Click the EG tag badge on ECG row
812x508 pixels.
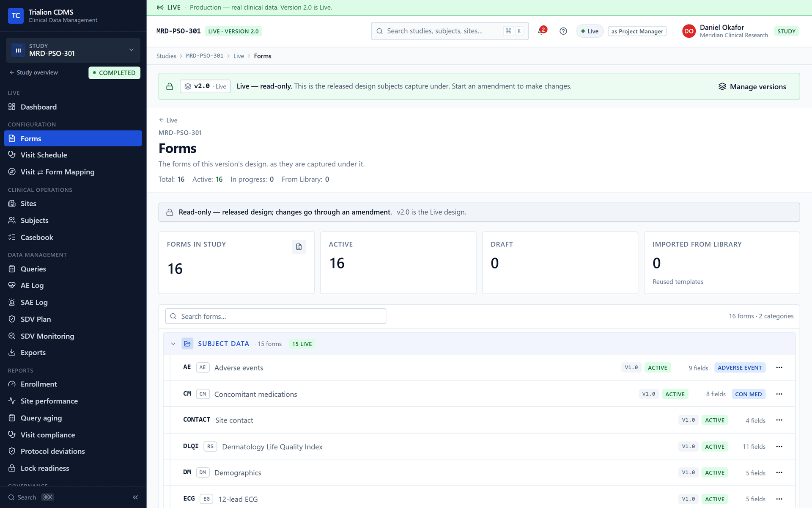pos(206,499)
